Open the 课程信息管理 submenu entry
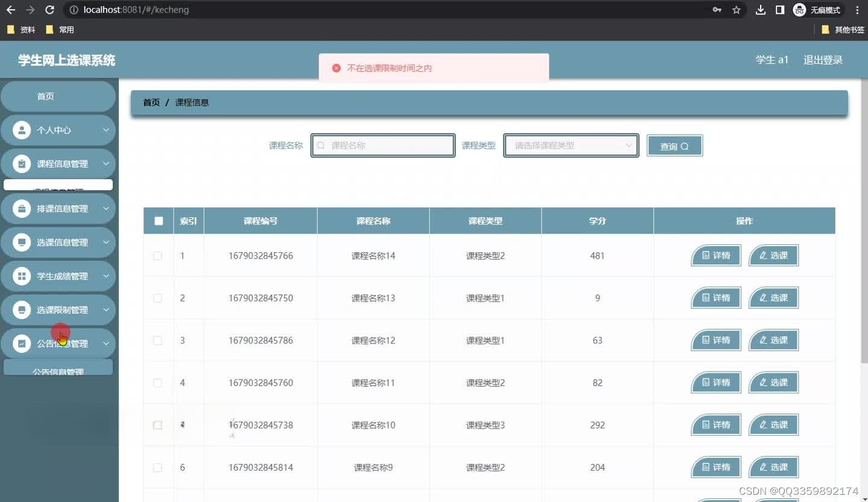 (58, 185)
